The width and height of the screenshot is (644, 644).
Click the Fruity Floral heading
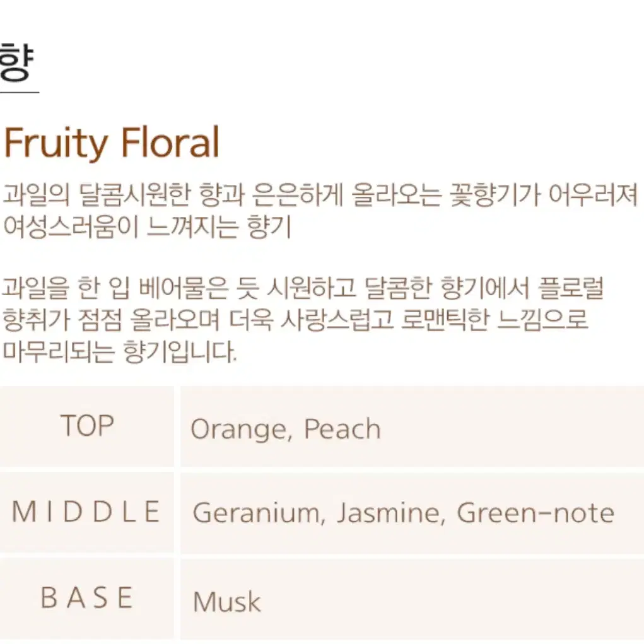(111, 143)
